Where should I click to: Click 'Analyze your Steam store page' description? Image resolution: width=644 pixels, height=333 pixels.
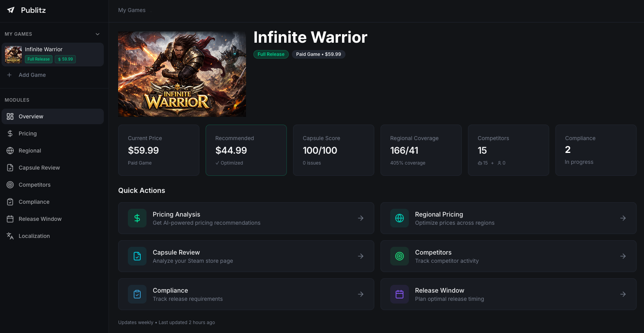[x=193, y=261]
